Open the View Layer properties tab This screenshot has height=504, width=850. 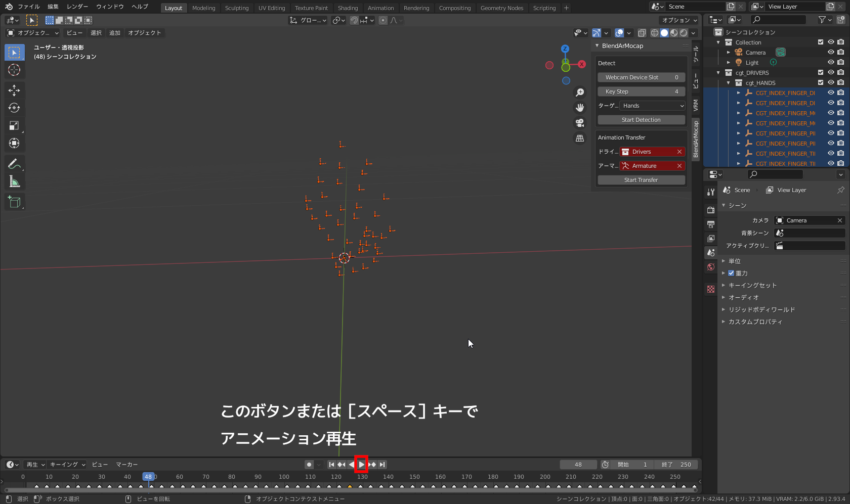pyautogui.click(x=711, y=238)
